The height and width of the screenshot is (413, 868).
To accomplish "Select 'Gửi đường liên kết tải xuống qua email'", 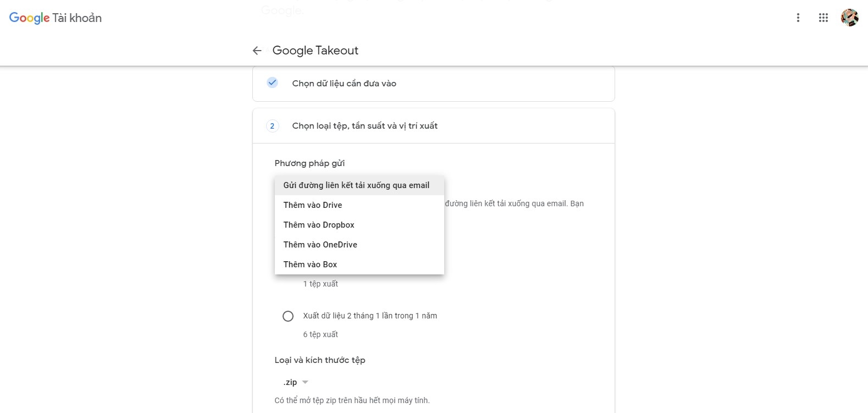I will [359, 185].
